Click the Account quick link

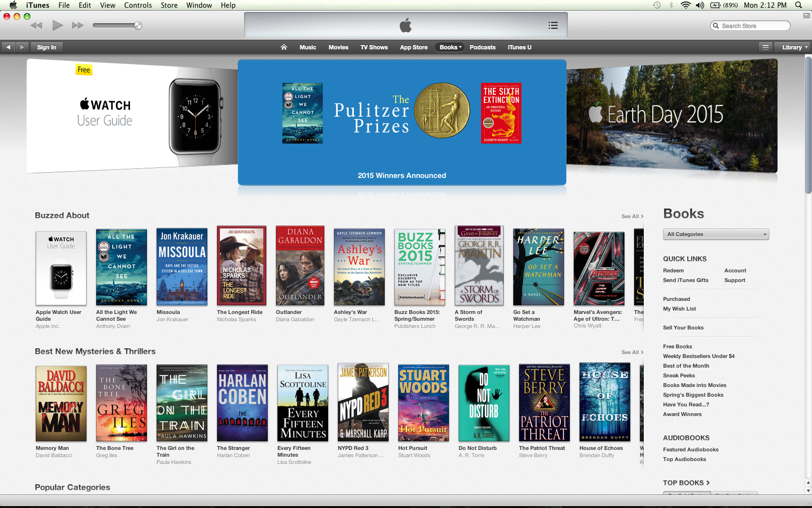pyautogui.click(x=735, y=271)
